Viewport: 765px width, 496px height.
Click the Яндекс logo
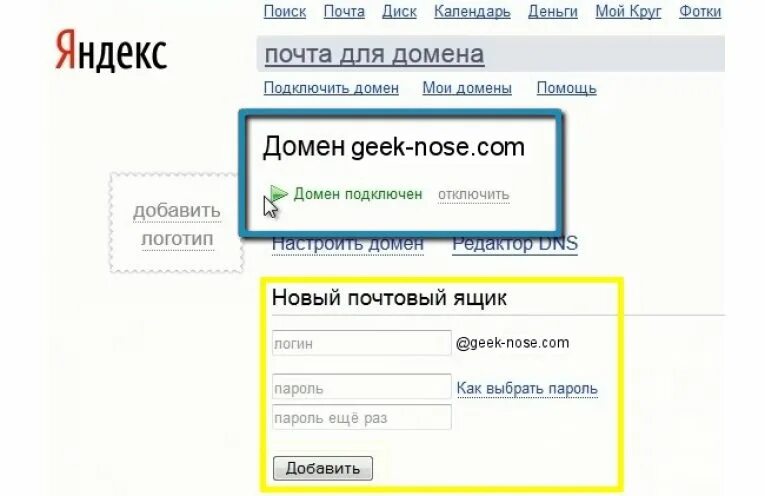[x=111, y=51]
